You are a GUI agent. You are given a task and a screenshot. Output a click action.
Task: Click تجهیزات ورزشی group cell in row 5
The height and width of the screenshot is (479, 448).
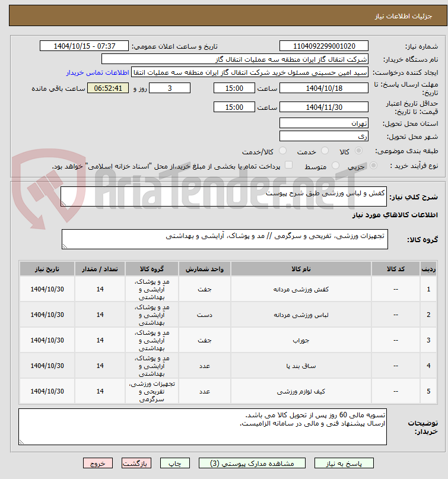[x=152, y=391]
